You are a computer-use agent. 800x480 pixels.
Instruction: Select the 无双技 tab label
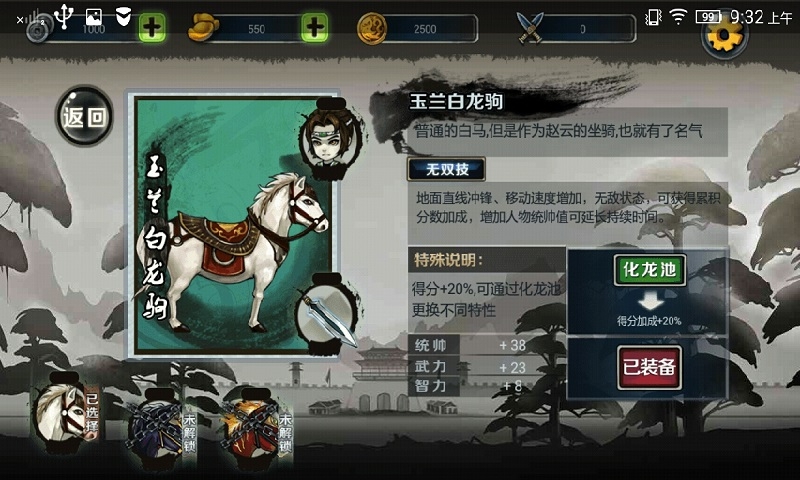pyautogui.click(x=446, y=169)
